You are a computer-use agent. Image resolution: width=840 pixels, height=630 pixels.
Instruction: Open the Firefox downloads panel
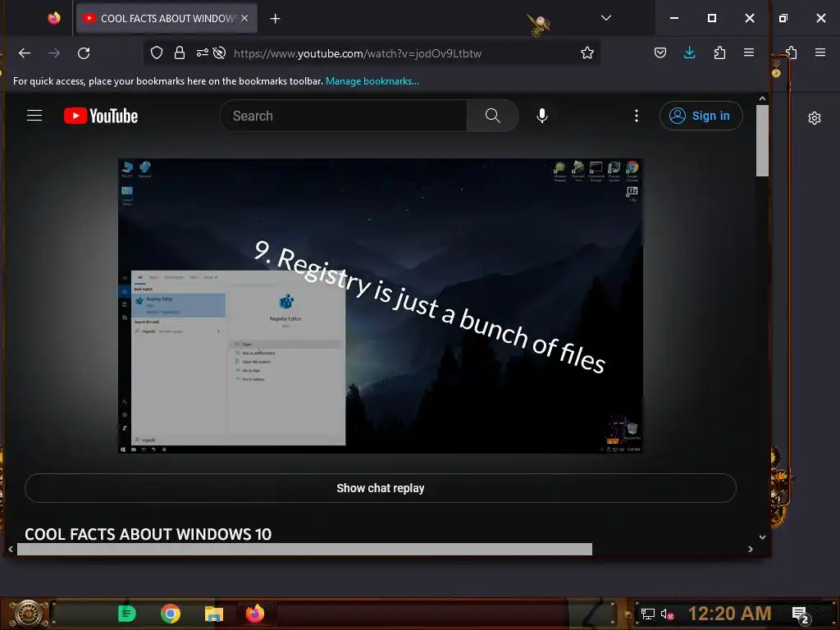pyautogui.click(x=689, y=52)
